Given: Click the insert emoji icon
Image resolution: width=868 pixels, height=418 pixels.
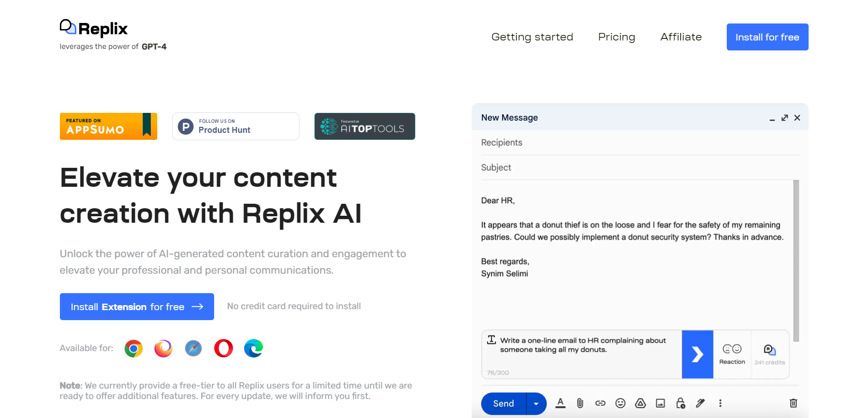Looking at the screenshot, I should coord(620,403).
